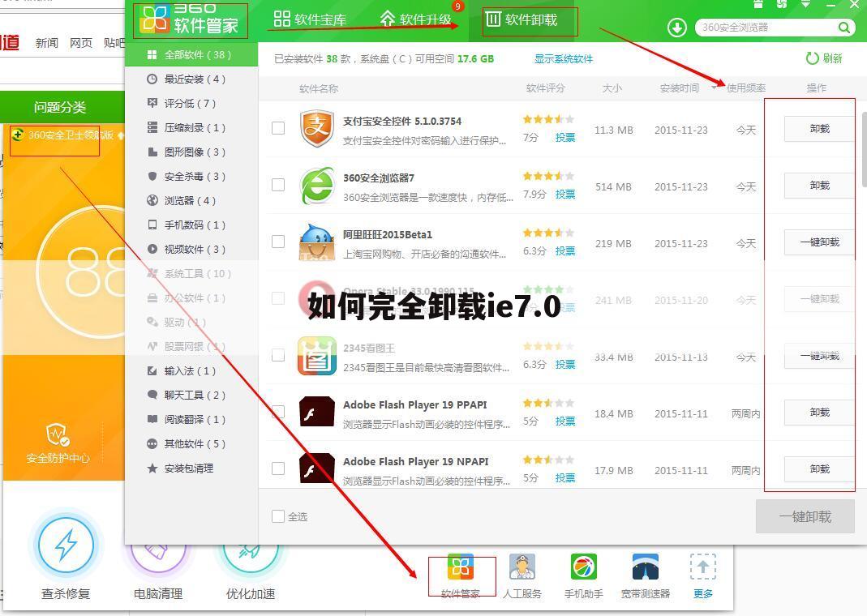This screenshot has height=616, width=867.
Task: Click 卸载 for 360安全浏览器7
Action: pos(819,185)
